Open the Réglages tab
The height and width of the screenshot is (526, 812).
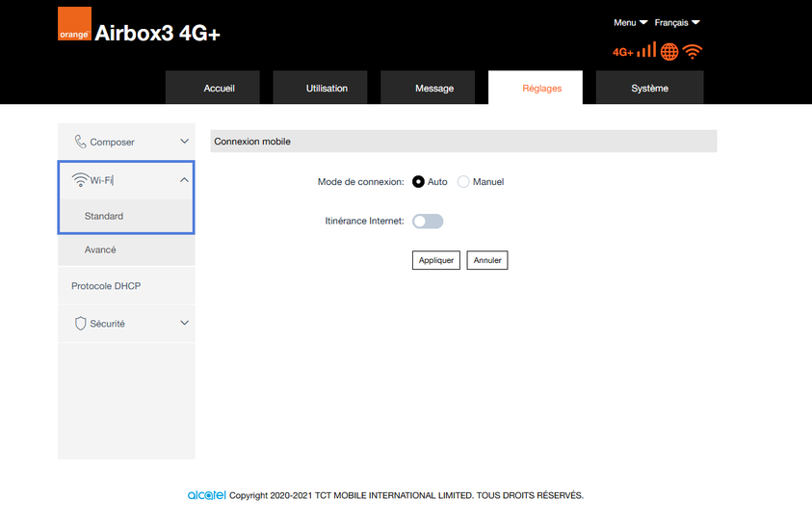[x=536, y=88]
